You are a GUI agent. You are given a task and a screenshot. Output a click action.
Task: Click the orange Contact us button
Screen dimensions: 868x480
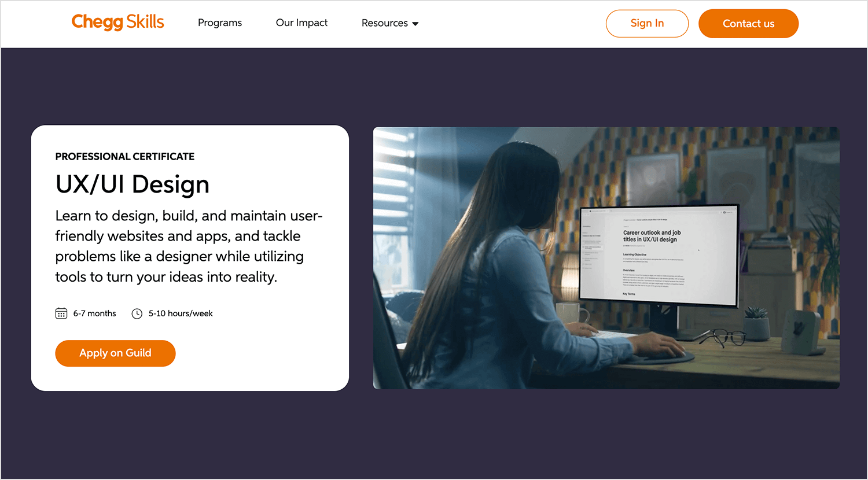click(748, 24)
